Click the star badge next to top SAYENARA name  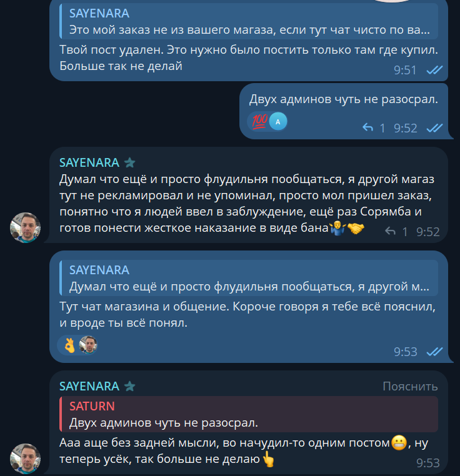pos(129,162)
